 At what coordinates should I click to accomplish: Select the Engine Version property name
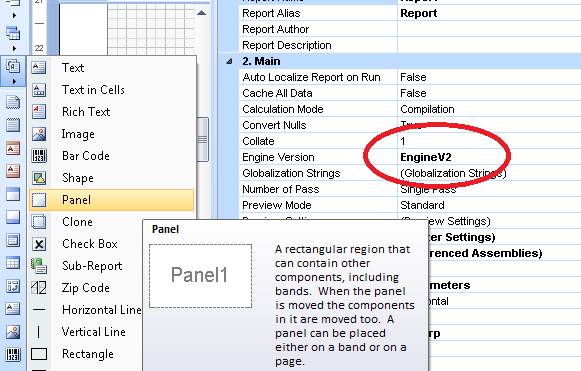tap(278, 157)
